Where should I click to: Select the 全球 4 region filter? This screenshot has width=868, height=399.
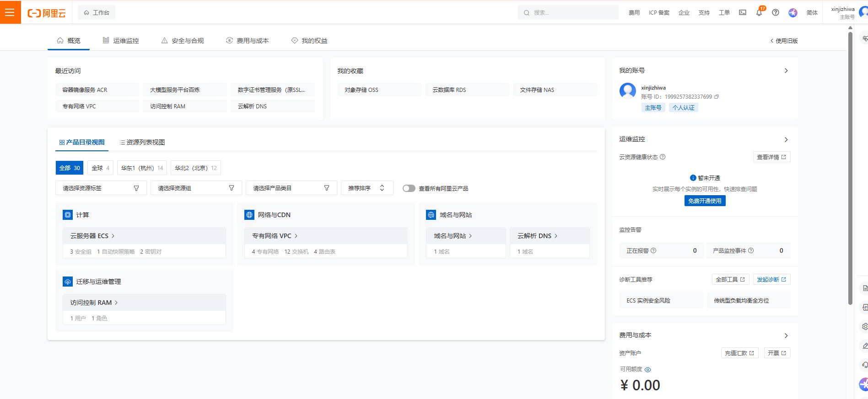tap(101, 168)
